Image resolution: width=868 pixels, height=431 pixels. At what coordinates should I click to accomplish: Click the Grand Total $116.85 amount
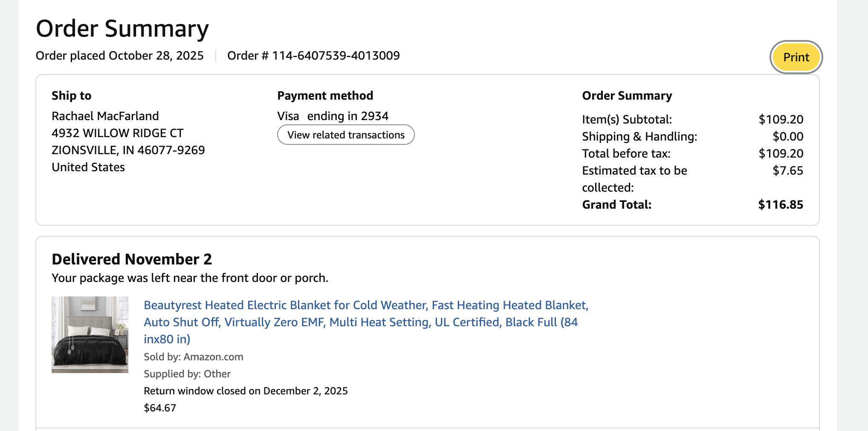[x=781, y=204]
